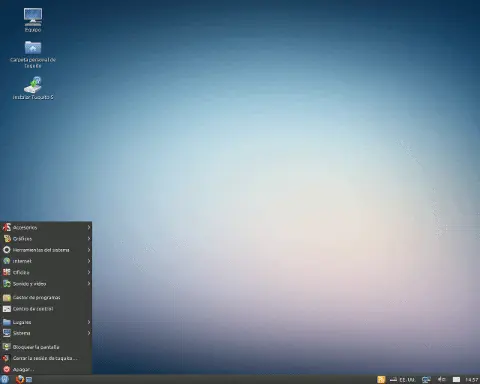Click the Accesorios scissors icon in the menu

7,227
